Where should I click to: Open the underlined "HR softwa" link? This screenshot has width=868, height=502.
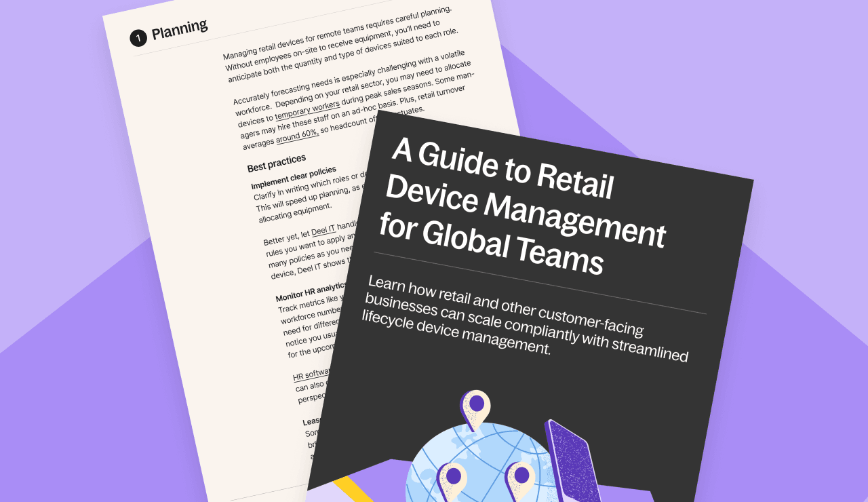pyautogui.click(x=311, y=374)
